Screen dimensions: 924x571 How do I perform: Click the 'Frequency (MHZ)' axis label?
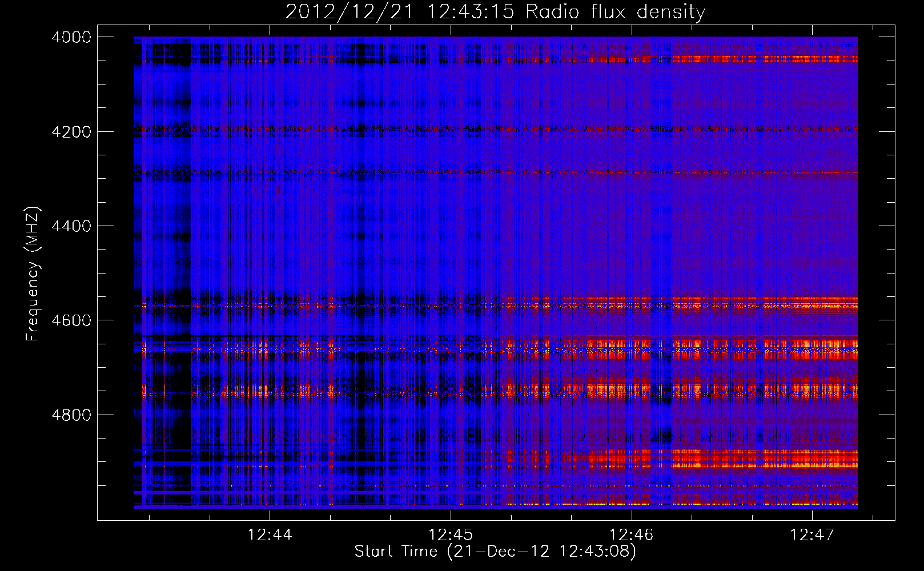click(33, 274)
